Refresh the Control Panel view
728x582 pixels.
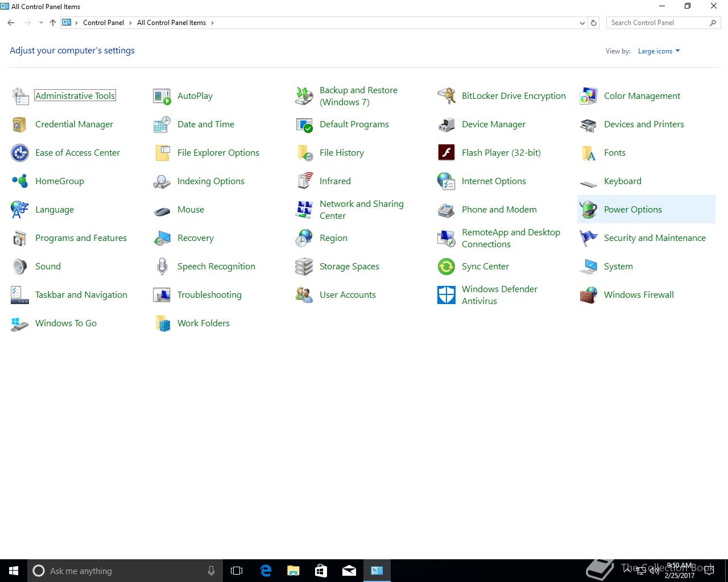pyautogui.click(x=594, y=23)
